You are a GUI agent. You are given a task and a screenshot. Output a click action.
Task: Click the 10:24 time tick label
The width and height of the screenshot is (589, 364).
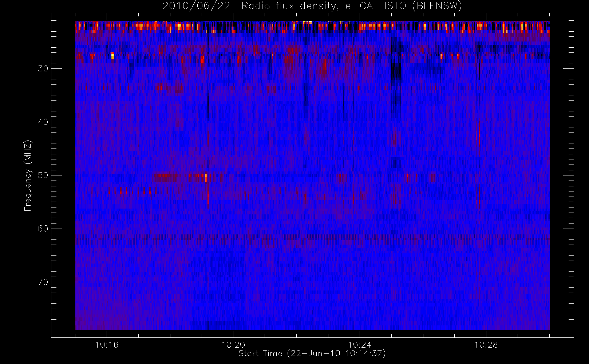point(360,345)
